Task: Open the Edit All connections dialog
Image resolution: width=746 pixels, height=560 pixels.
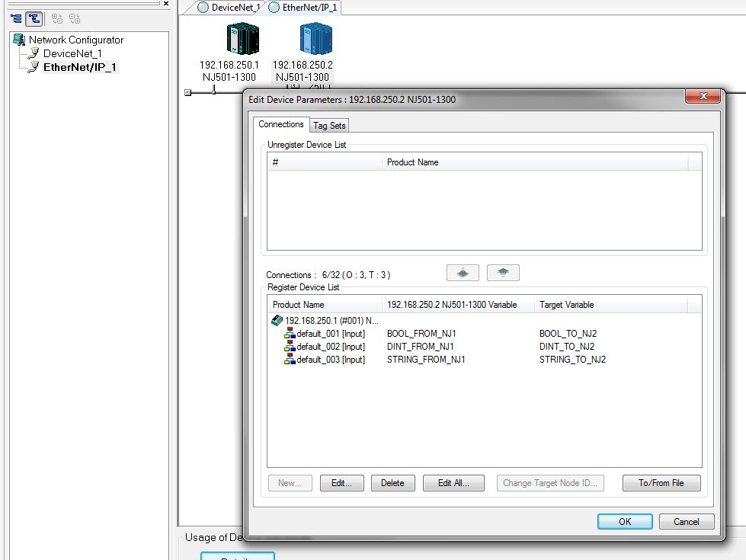Action: click(x=453, y=482)
